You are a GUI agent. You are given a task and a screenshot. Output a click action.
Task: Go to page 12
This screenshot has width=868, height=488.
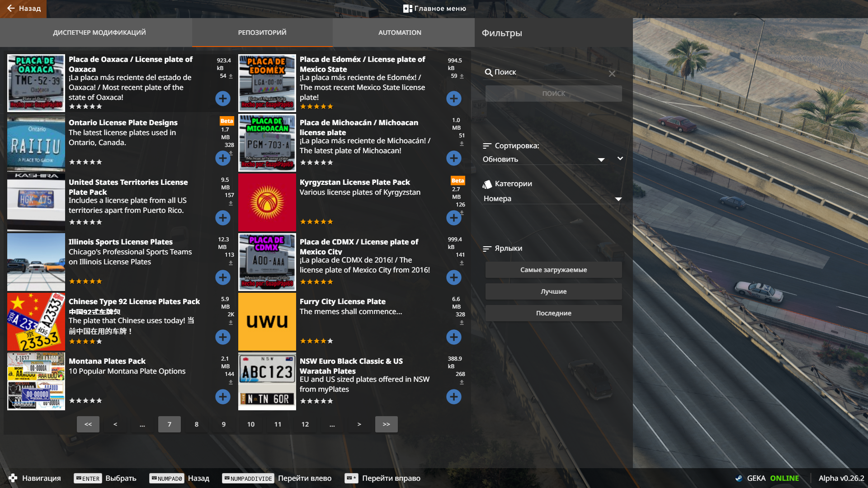[x=305, y=424]
